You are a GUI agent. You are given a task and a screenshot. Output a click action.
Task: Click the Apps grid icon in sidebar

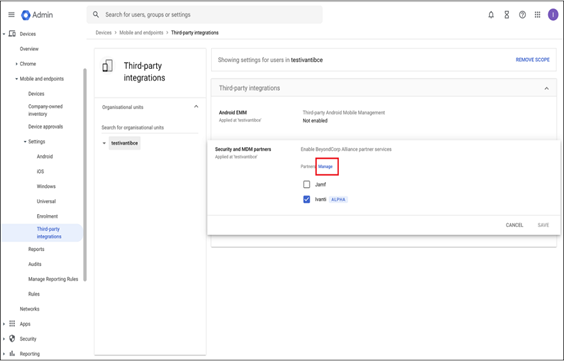[x=12, y=324]
